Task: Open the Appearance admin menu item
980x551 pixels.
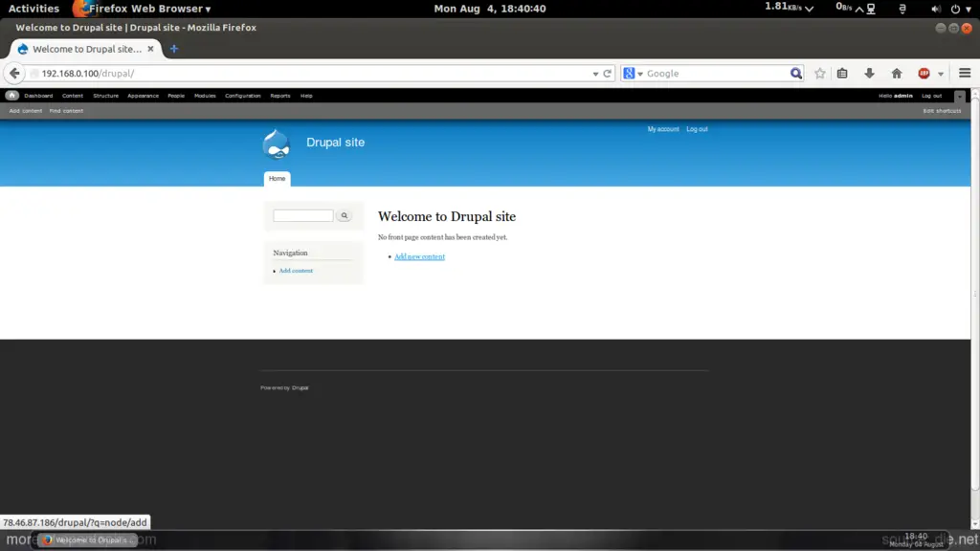Action: tap(144, 96)
